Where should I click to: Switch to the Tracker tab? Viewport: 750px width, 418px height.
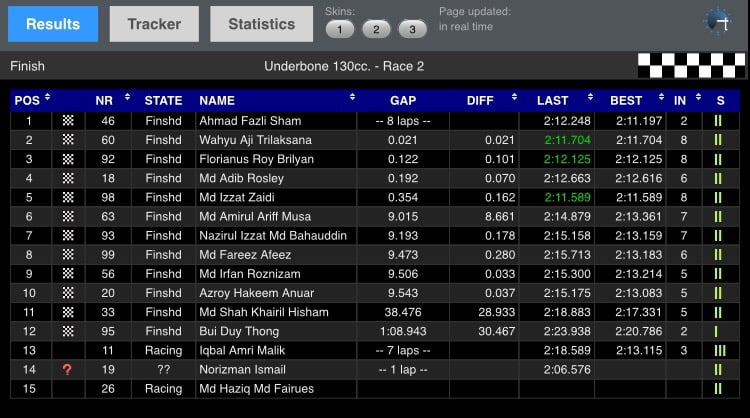tap(154, 24)
